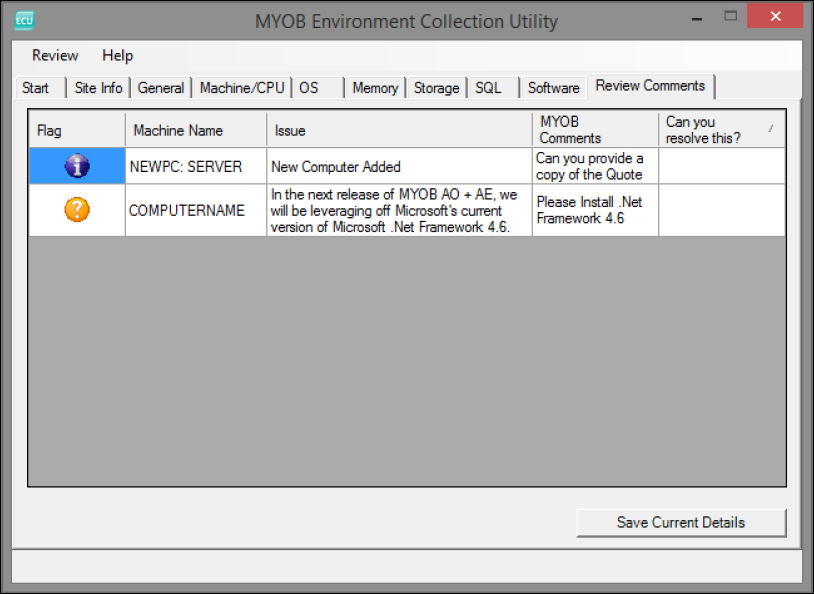The image size is (814, 594).
Task: Select the OS tab
Action: pyautogui.click(x=309, y=88)
